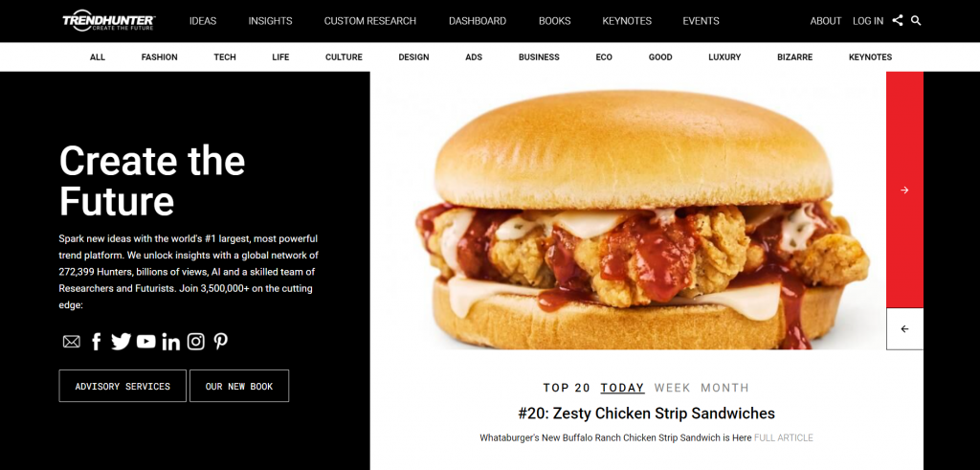Click the Advisory Services button
Image resolution: width=980 pixels, height=470 pixels.
click(x=122, y=386)
